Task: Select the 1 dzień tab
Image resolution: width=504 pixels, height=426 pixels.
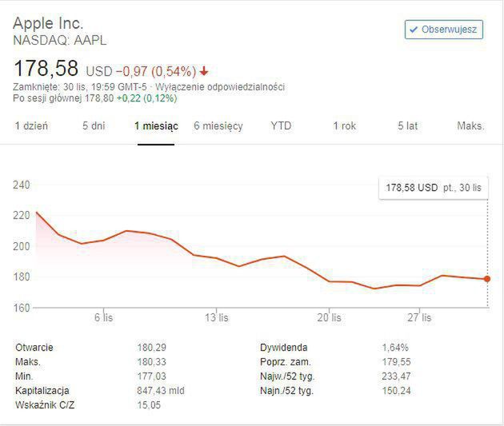Action: click(x=31, y=126)
